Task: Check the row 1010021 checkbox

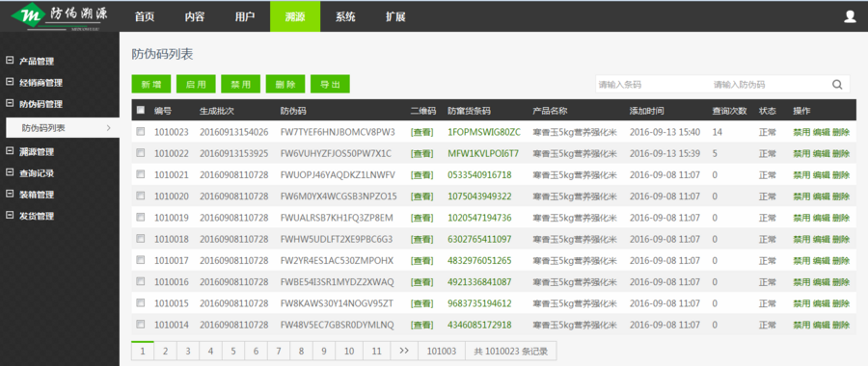Action: pos(141,174)
